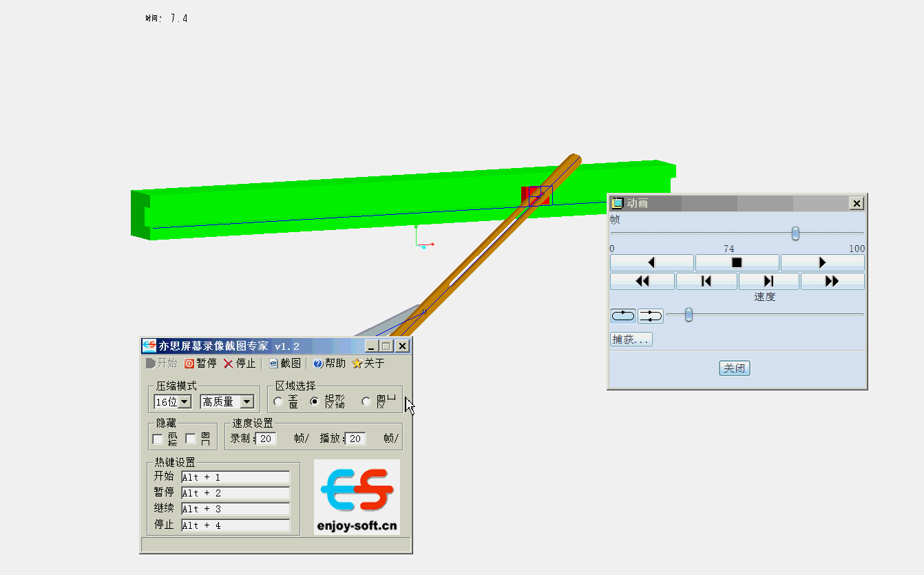This screenshot has width=924, height=575.
Task: Open the 捕获... capture dialog
Action: coord(631,339)
